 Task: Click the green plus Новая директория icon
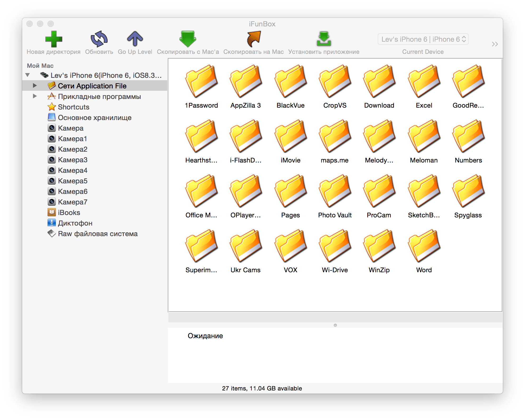(54, 39)
